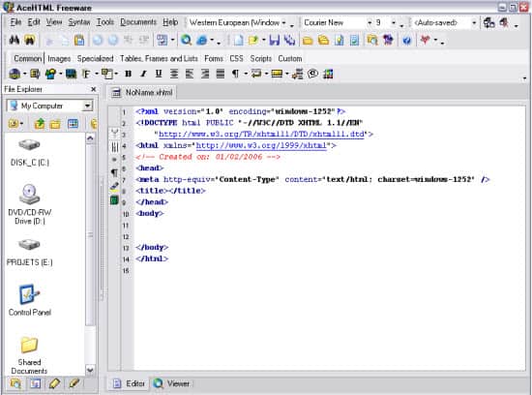Switch to the Viewer tab
Image resolution: width=532 pixels, height=395 pixels.
171,383
